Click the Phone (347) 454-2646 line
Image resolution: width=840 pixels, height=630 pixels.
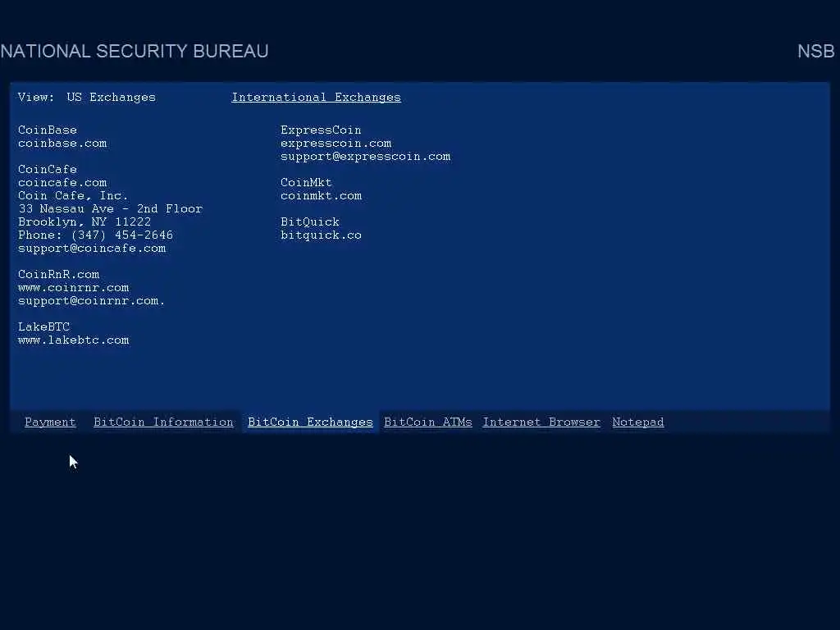pos(96,235)
